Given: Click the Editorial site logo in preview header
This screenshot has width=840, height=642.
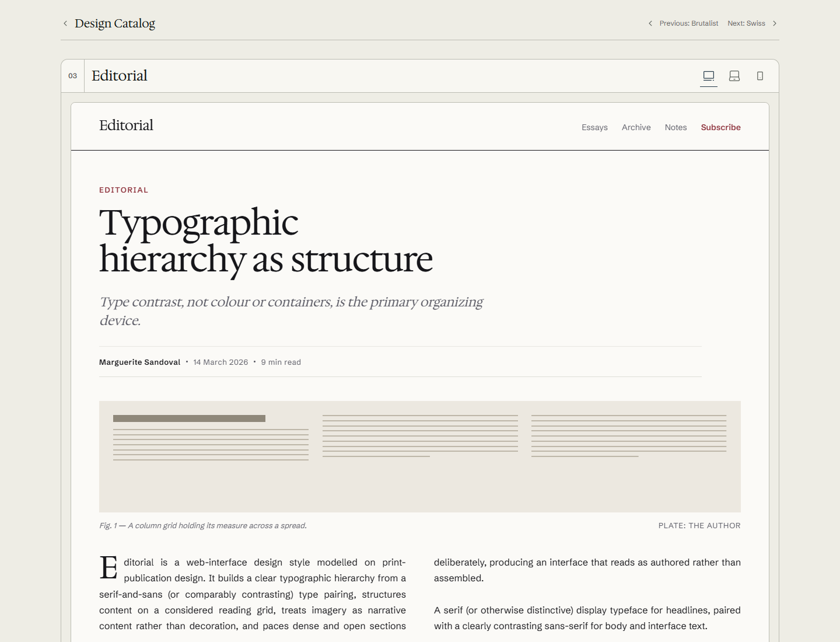Looking at the screenshot, I should point(126,125).
